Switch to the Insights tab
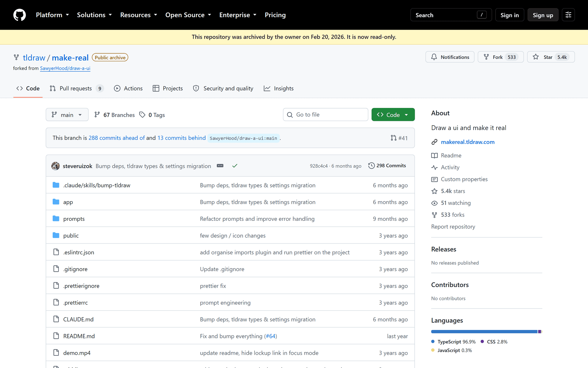588x368 pixels. 278,88
